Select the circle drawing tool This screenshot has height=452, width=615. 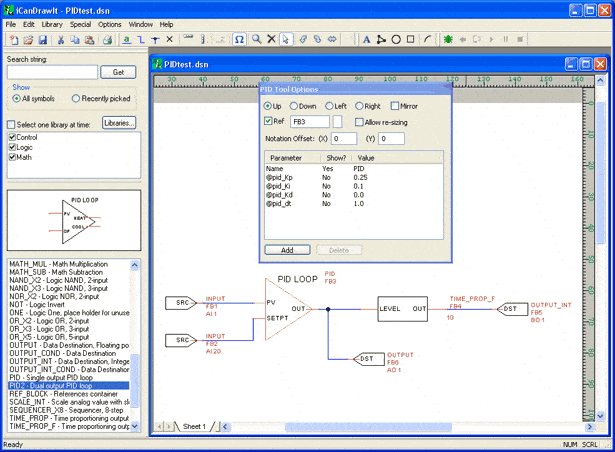click(396, 39)
